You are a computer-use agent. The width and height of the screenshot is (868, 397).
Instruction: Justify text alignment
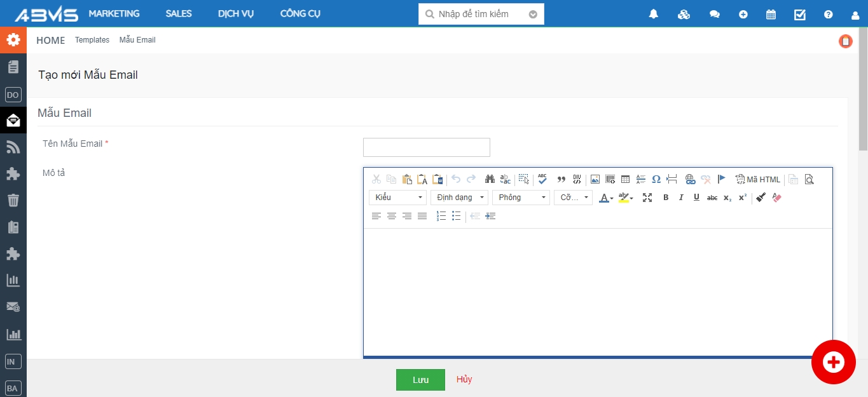422,216
